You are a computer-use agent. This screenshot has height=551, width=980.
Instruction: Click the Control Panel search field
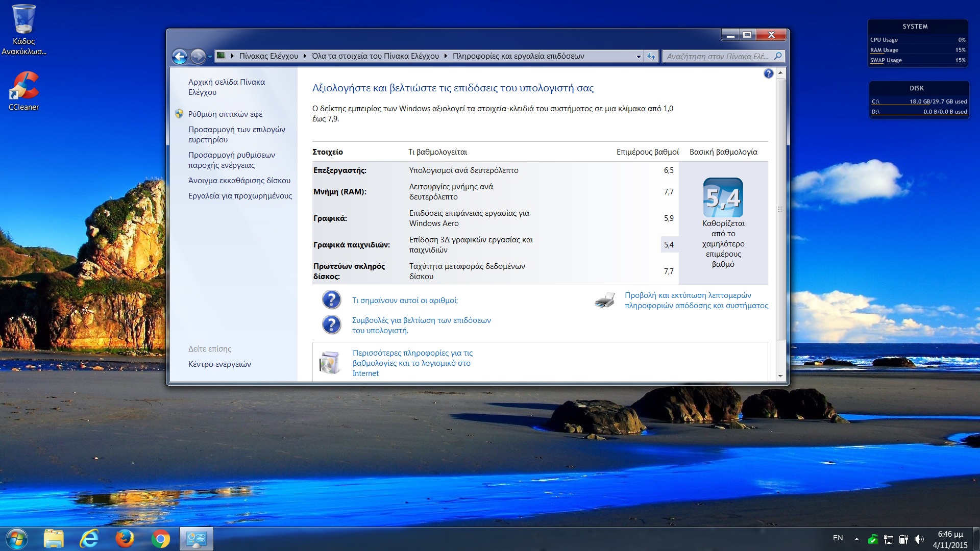coord(717,57)
